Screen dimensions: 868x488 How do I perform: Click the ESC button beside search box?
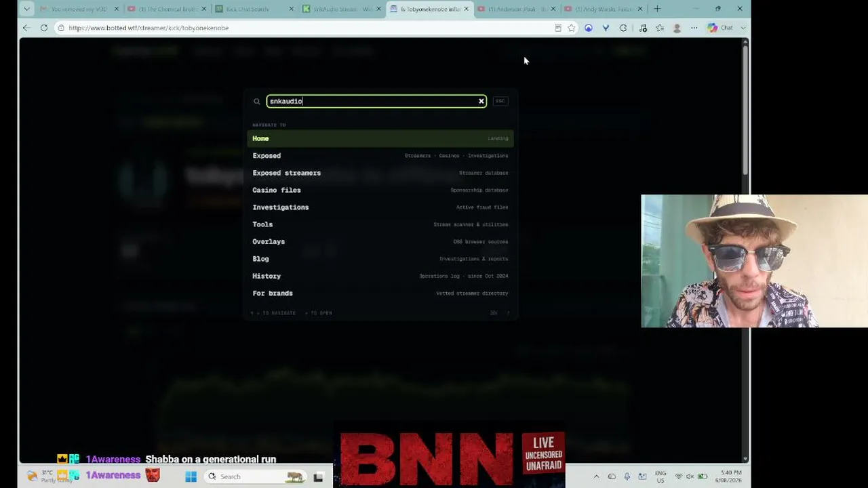[x=500, y=101]
